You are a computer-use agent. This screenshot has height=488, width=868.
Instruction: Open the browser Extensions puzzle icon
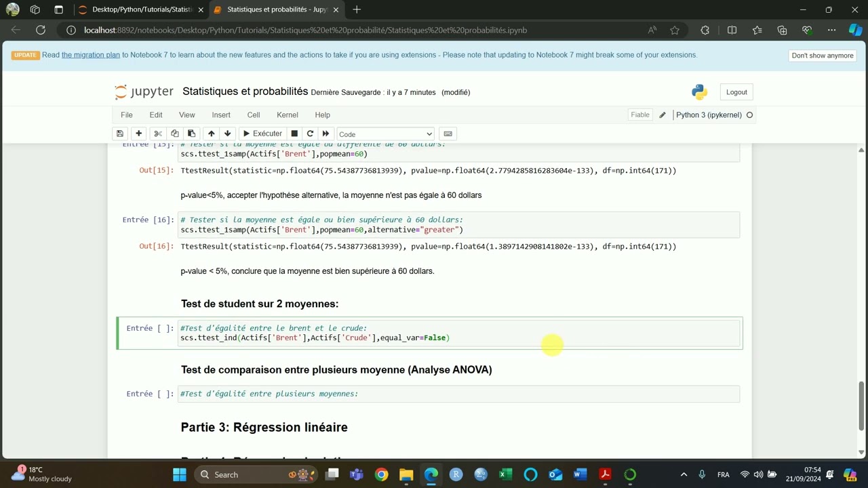pyautogui.click(x=705, y=30)
